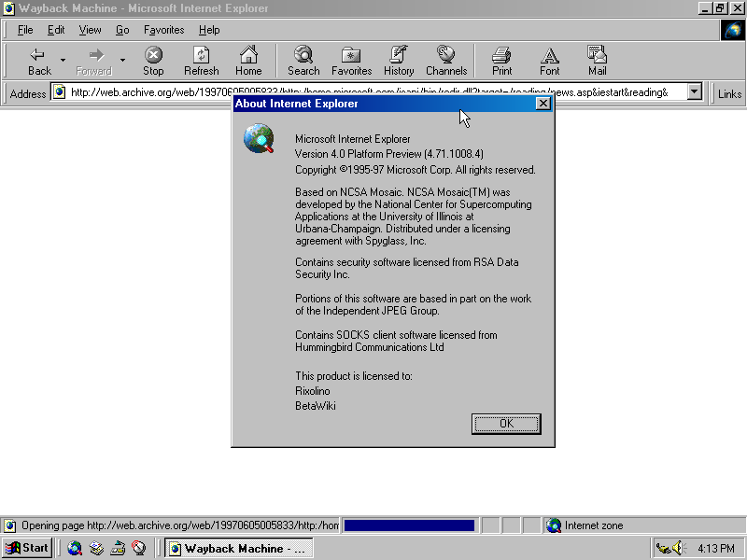Click the 4:13 PM system clock
Screen dimensions: 747x560
716,549
